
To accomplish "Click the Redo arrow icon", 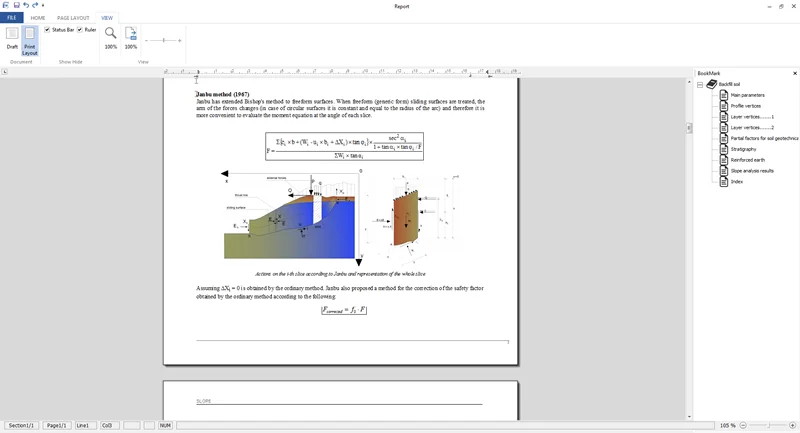I will pos(35,5).
